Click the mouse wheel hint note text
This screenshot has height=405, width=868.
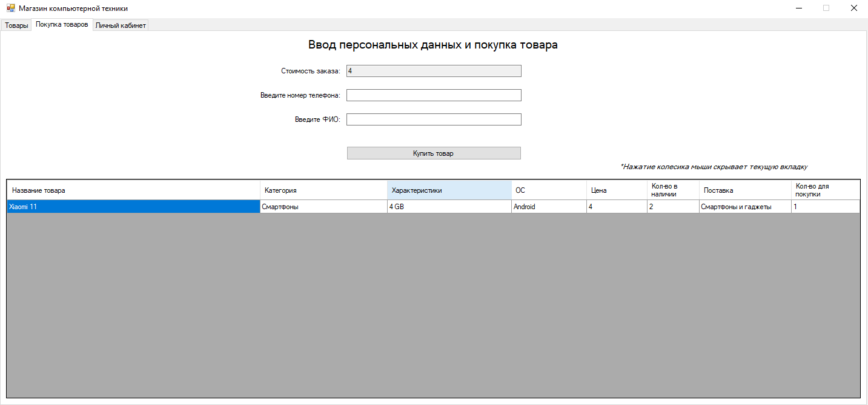pyautogui.click(x=714, y=166)
